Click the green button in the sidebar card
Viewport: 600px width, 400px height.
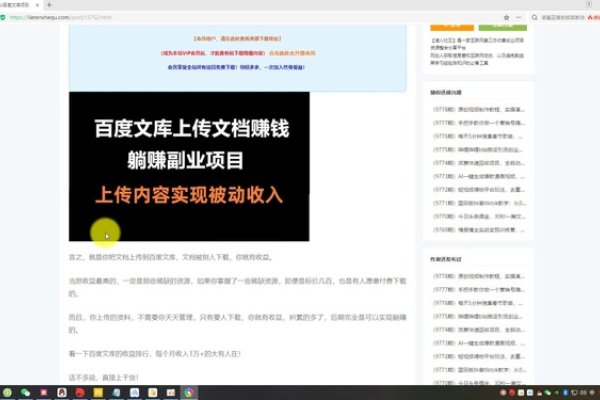tap(503, 26)
